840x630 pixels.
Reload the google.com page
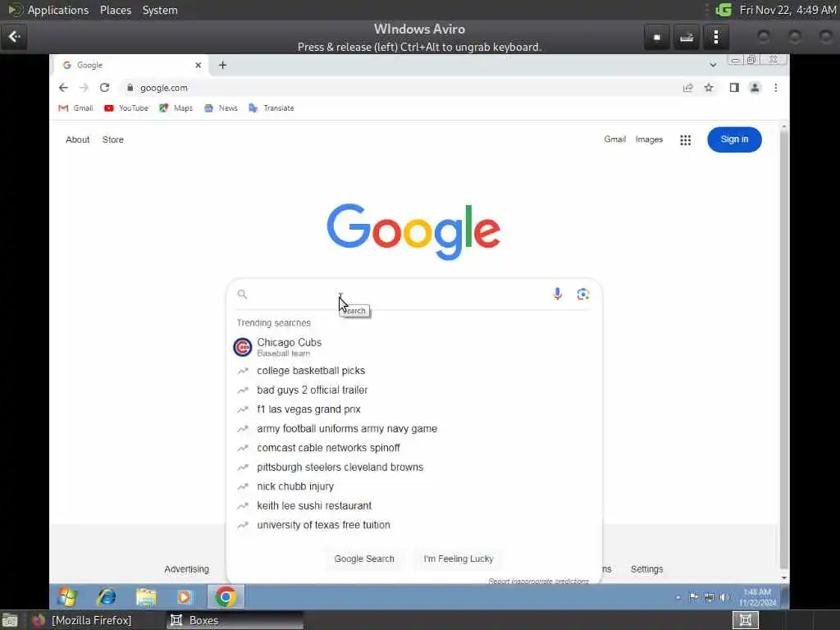click(x=104, y=88)
